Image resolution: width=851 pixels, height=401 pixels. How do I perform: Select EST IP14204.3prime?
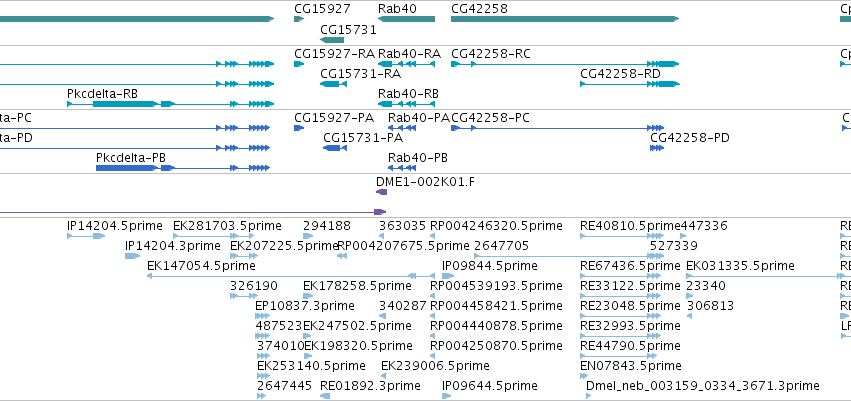(173, 246)
